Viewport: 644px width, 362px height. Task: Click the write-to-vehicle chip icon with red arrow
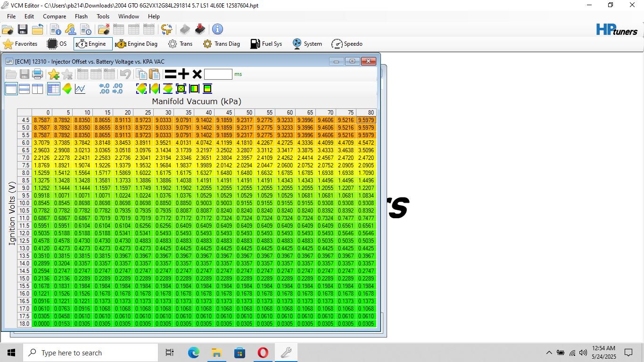pos(200,30)
